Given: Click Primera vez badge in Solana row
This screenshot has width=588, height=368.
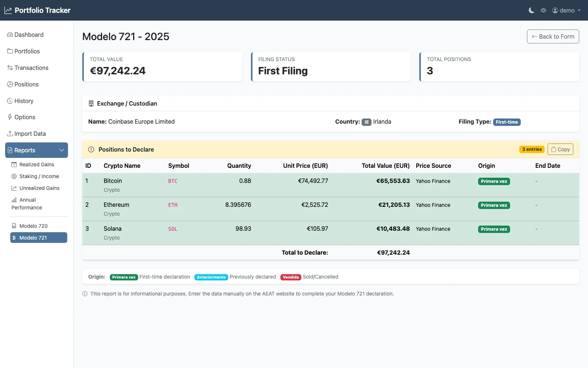Looking at the screenshot, I should (494, 229).
